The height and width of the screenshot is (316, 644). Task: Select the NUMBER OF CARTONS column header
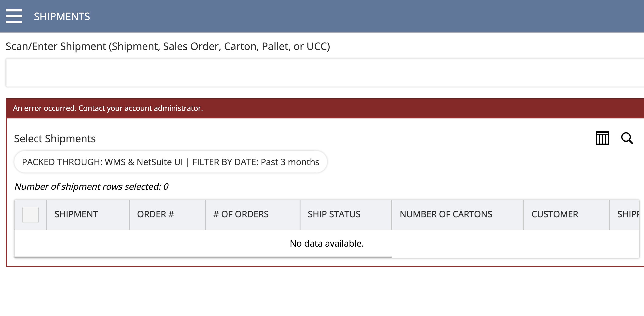coord(446,214)
